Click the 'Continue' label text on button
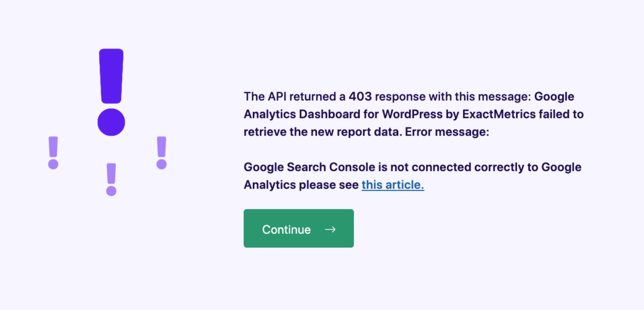This screenshot has width=644, height=310. tap(286, 230)
